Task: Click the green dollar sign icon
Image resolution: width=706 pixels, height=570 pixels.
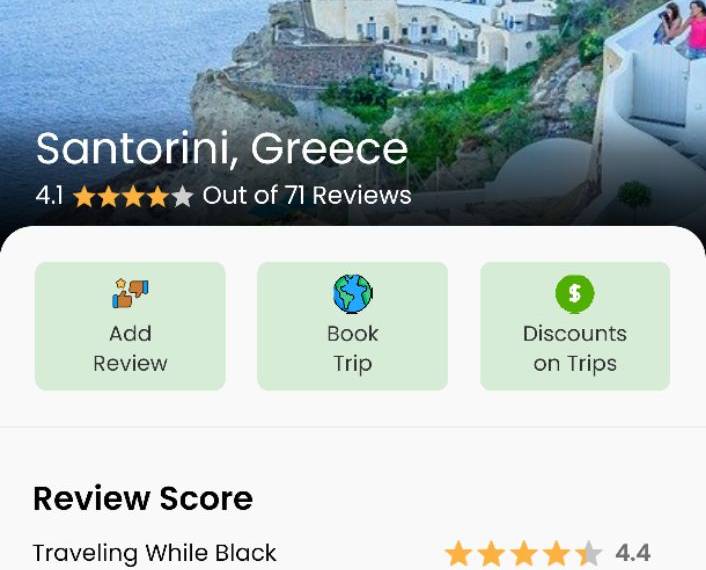Action: [575, 294]
